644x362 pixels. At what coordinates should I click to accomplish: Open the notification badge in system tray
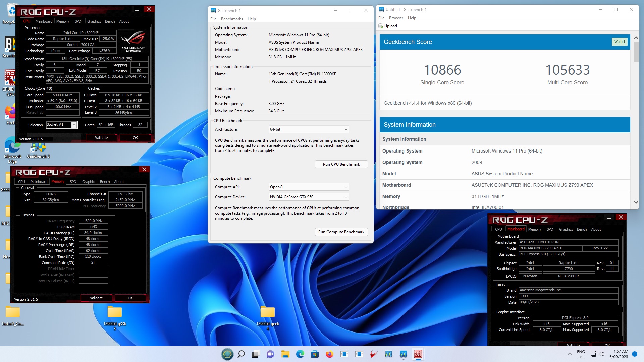click(634, 354)
